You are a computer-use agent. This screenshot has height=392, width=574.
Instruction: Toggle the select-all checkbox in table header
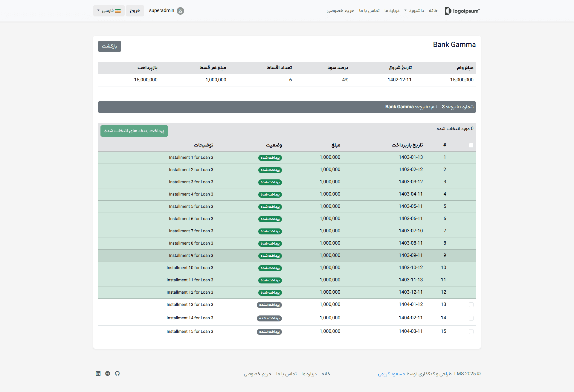tap(471, 145)
